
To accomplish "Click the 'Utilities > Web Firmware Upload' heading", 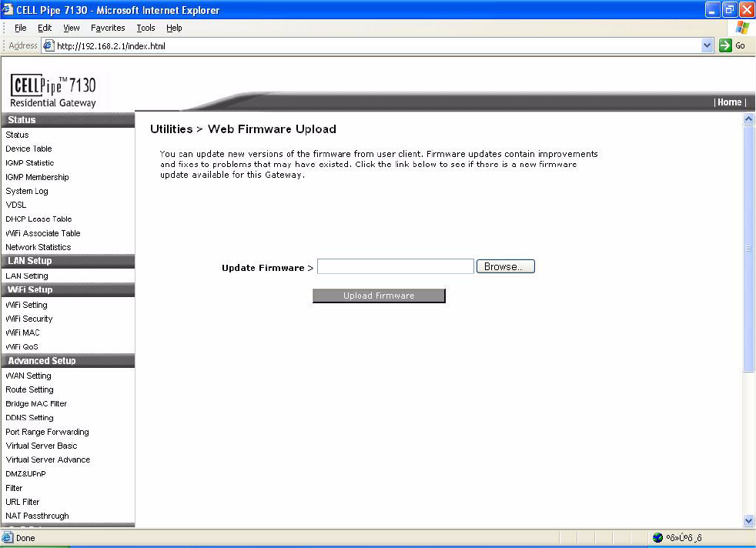I will click(x=243, y=129).
